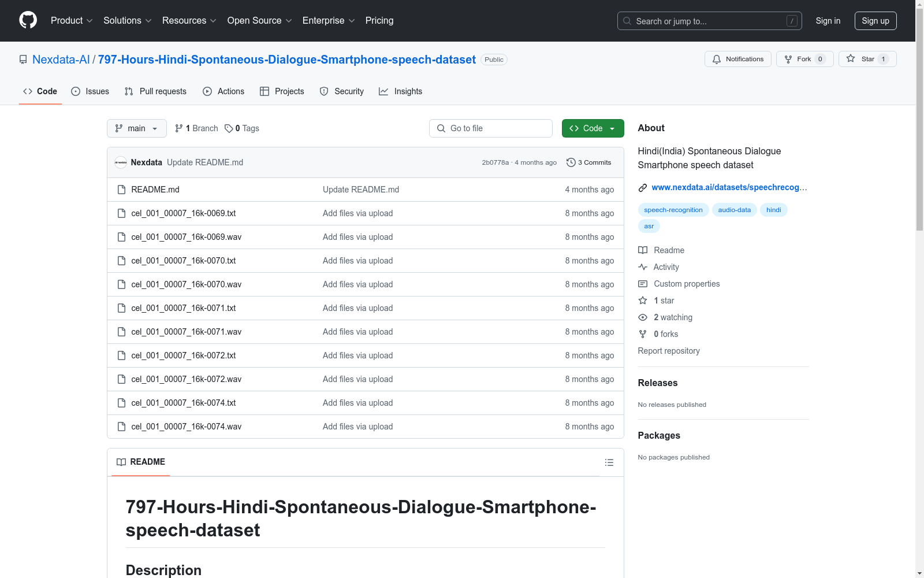Click the star icon beside 1 star

tap(643, 301)
